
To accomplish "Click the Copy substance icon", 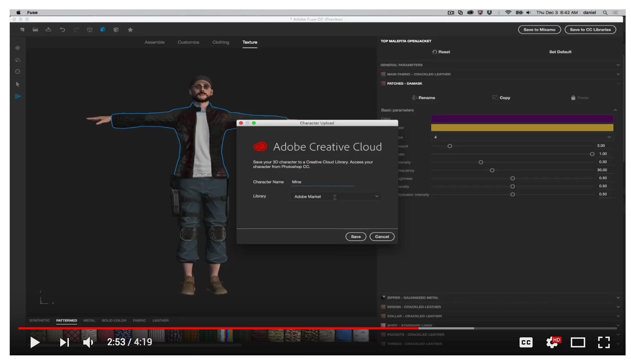I will click(x=495, y=98).
